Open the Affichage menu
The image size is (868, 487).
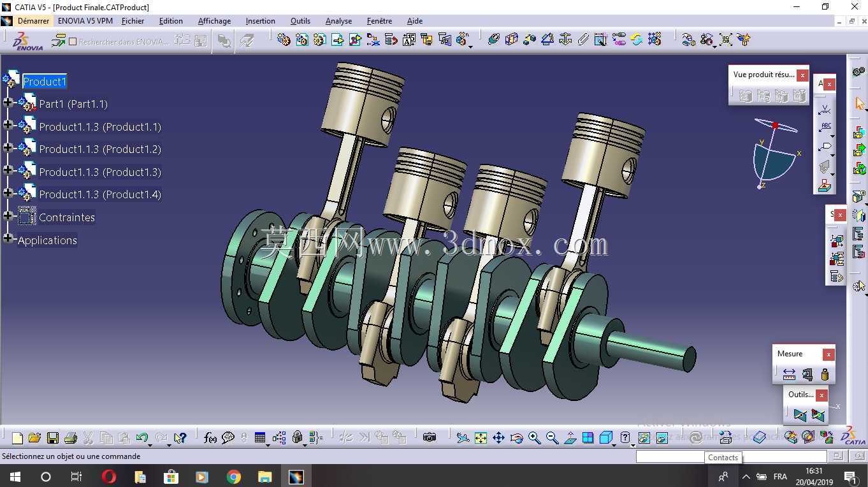(214, 21)
